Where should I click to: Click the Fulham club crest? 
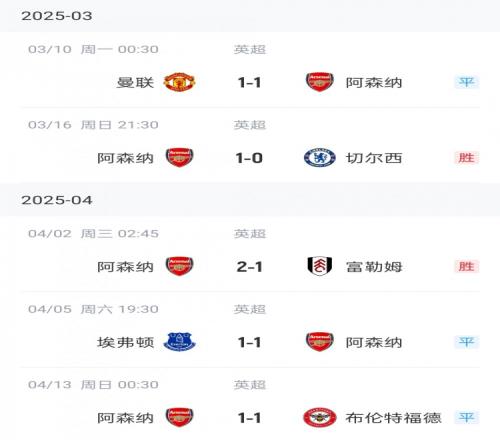320,266
